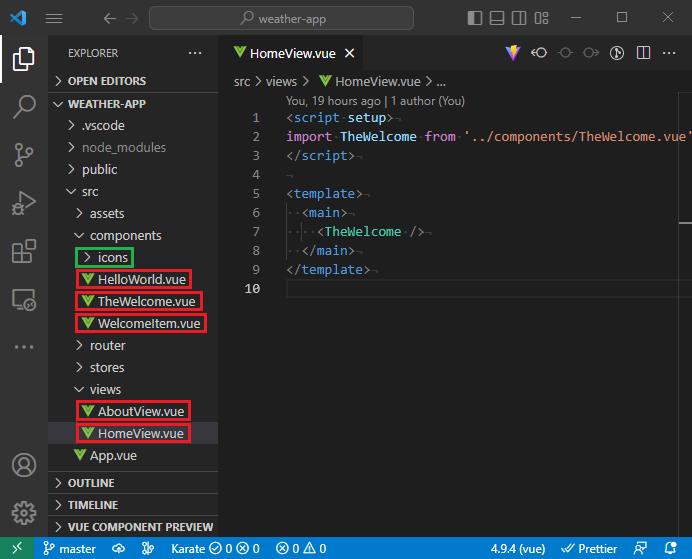The height and width of the screenshot is (559, 692).
Task: Open notifications bell in status bar
Action: (x=671, y=548)
